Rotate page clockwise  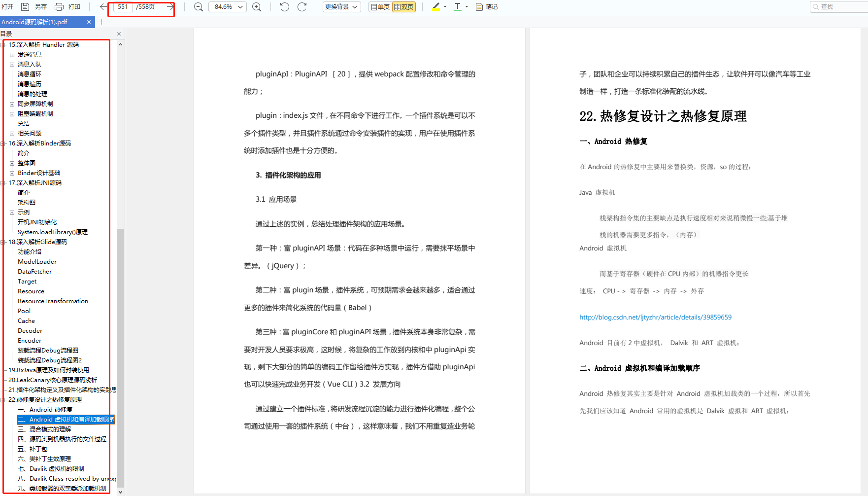(x=302, y=7)
